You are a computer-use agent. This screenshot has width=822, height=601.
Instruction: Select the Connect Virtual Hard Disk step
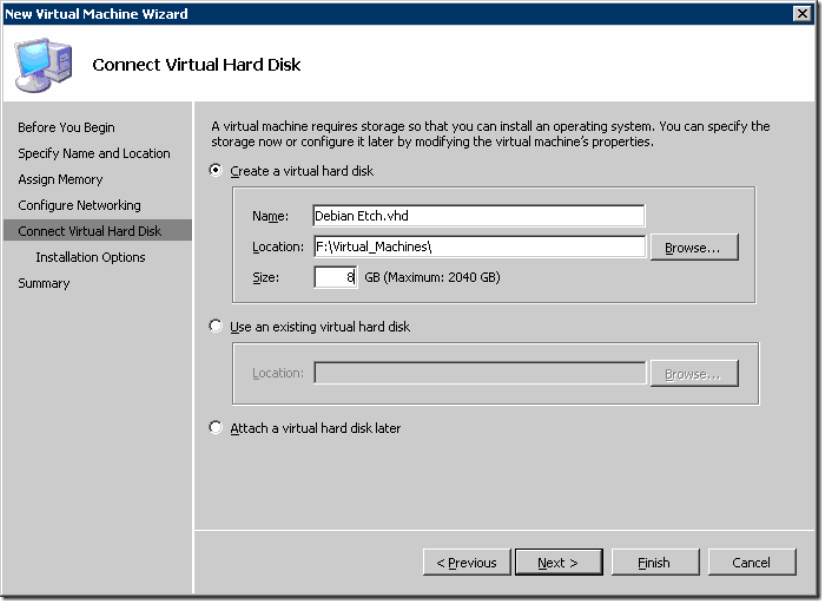click(x=98, y=231)
